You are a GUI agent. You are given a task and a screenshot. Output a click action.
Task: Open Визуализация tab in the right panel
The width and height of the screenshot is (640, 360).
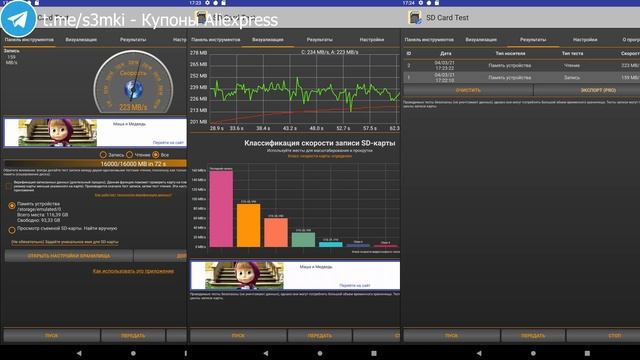pyautogui.click(x=481, y=40)
